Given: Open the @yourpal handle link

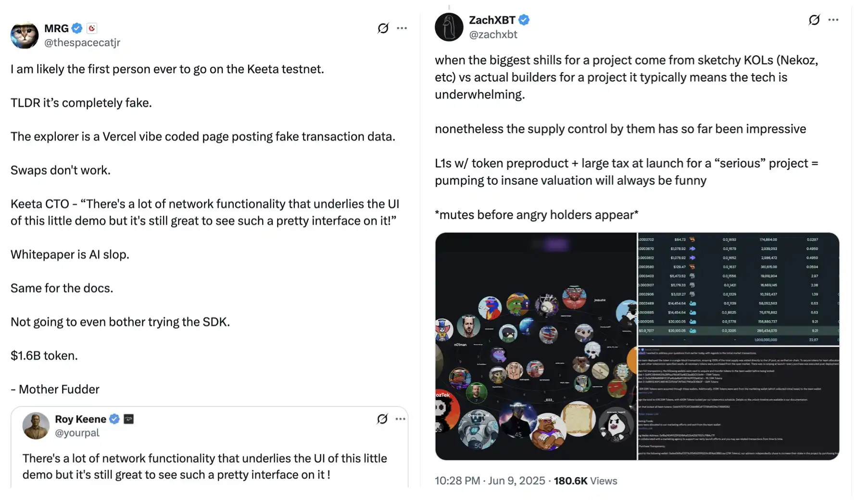Looking at the screenshot, I should [x=77, y=433].
